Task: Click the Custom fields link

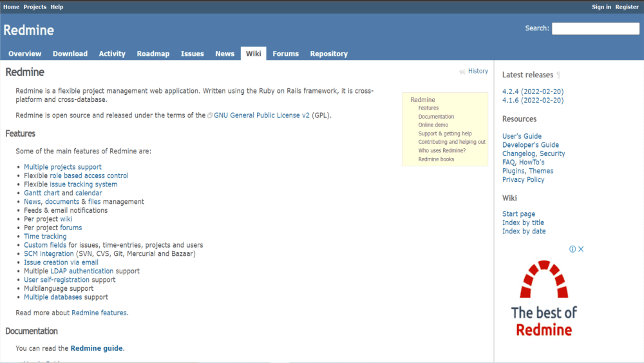Action: click(x=45, y=245)
